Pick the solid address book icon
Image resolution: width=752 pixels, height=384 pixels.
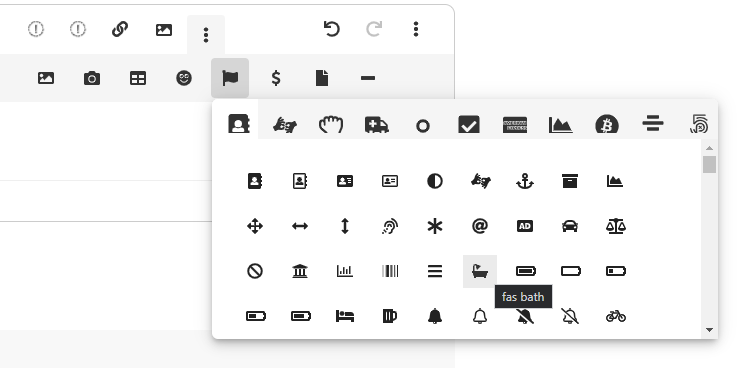(255, 181)
